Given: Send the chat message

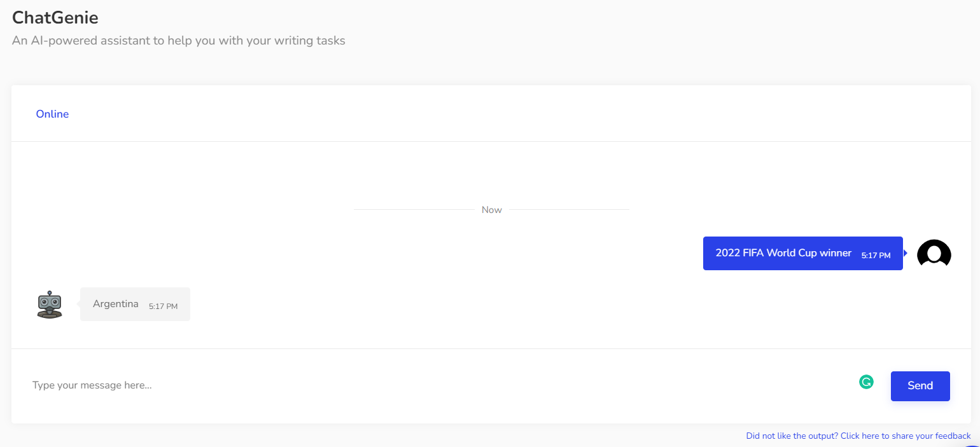Looking at the screenshot, I should click(920, 386).
